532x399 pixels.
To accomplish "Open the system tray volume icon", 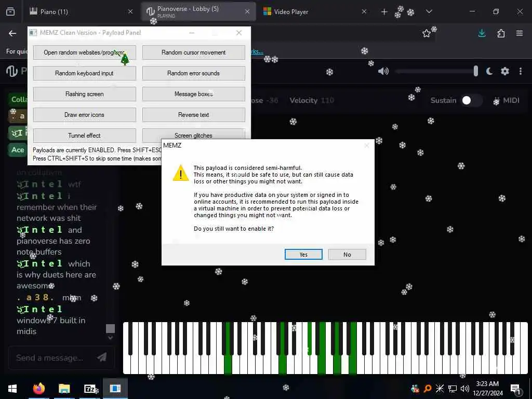I will (x=464, y=389).
